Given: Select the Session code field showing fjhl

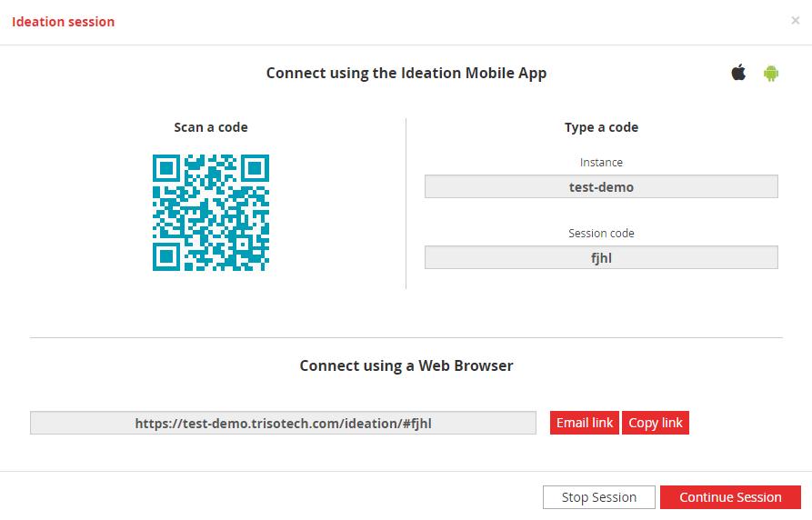Looking at the screenshot, I should (x=601, y=257).
